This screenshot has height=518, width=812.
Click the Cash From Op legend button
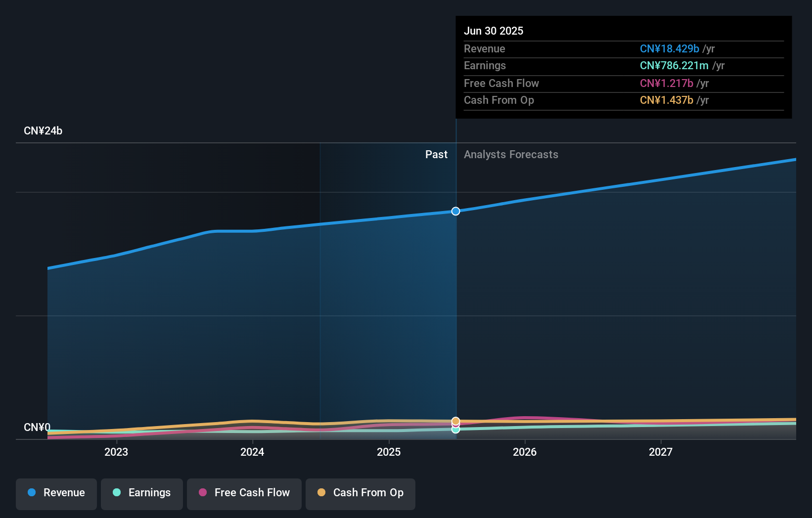[360, 494]
